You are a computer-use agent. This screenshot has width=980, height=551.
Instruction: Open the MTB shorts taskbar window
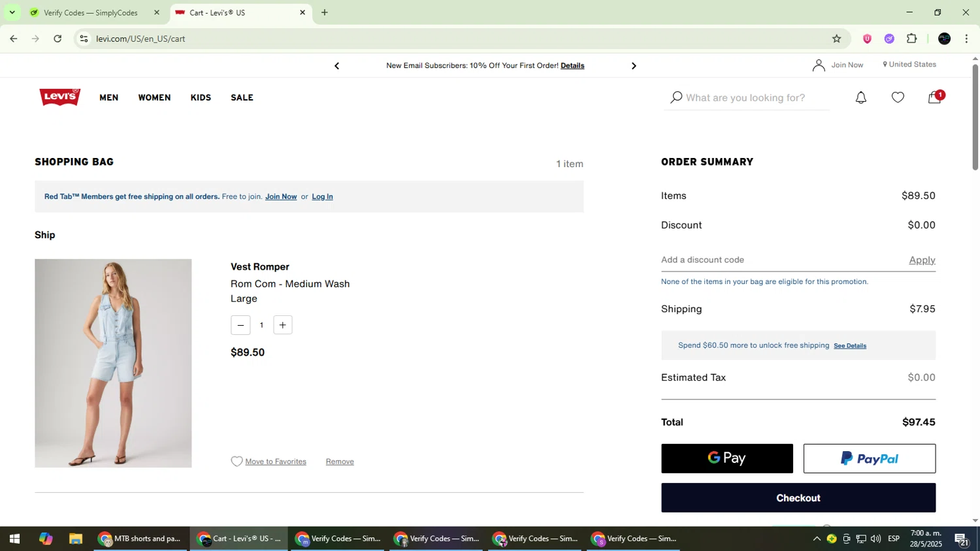(140, 539)
